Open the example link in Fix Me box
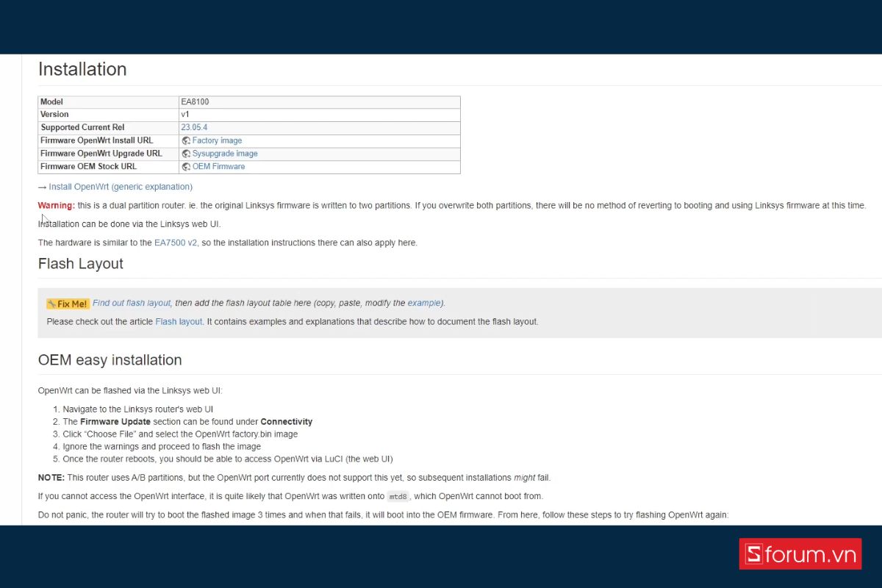This screenshot has width=882, height=588. pyautogui.click(x=425, y=303)
